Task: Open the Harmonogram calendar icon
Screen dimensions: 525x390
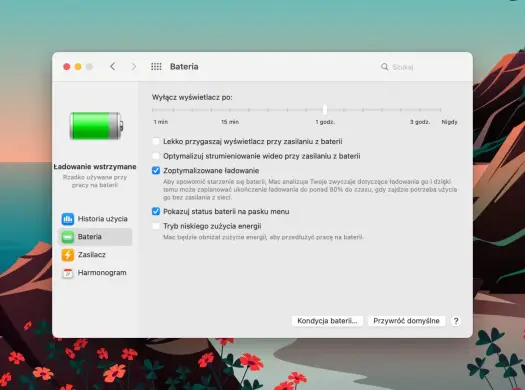Action: [x=68, y=273]
